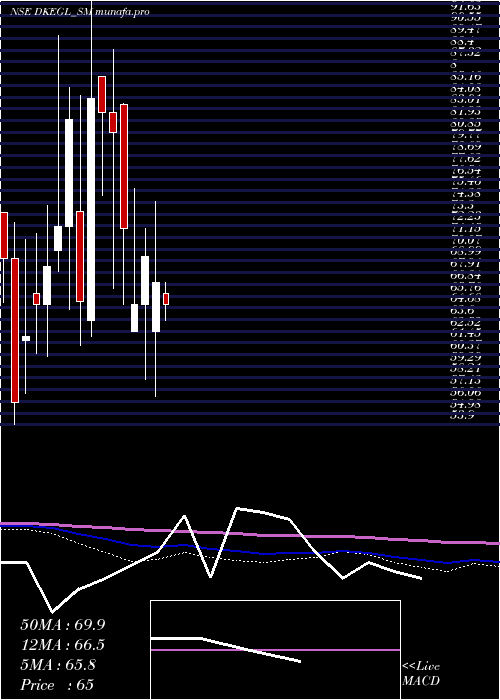Click the 62.52 price axis label
Viewport: 500px width, 700px height.
(466, 323)
